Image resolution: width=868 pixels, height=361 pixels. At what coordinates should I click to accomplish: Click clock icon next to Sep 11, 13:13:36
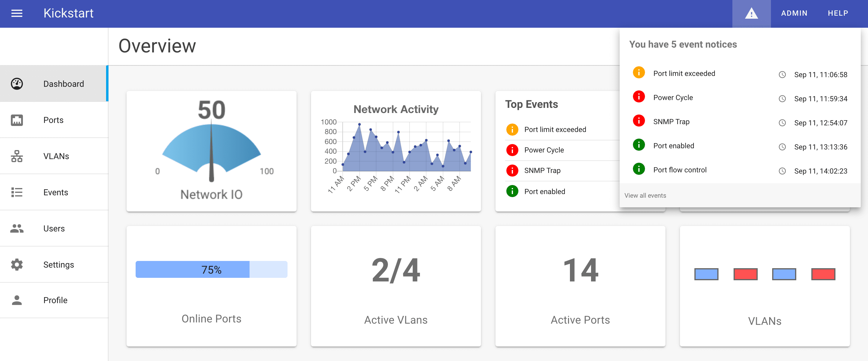click(x=782, y=147)
